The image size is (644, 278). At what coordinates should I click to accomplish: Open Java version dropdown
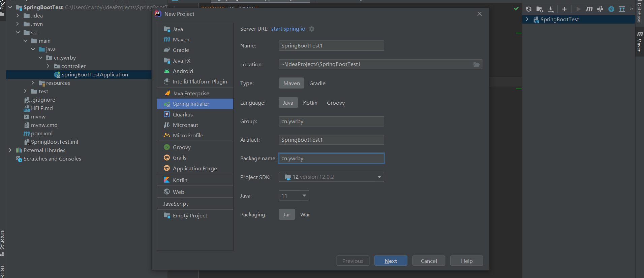294,196
